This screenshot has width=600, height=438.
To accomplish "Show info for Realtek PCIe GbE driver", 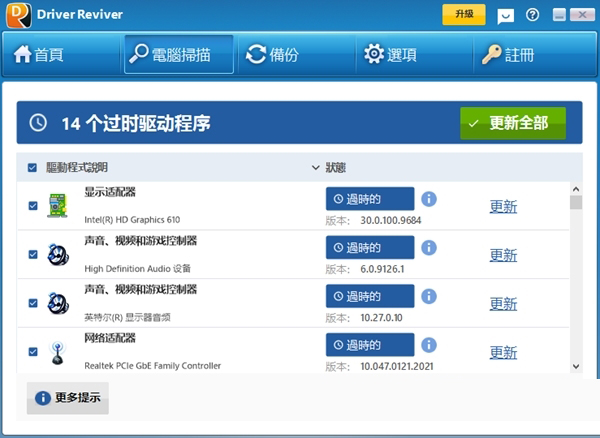I will click(429, 345).
